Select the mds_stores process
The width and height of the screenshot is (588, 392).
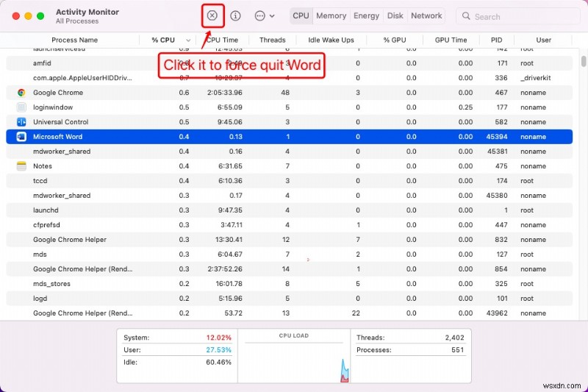coord(51,284)
